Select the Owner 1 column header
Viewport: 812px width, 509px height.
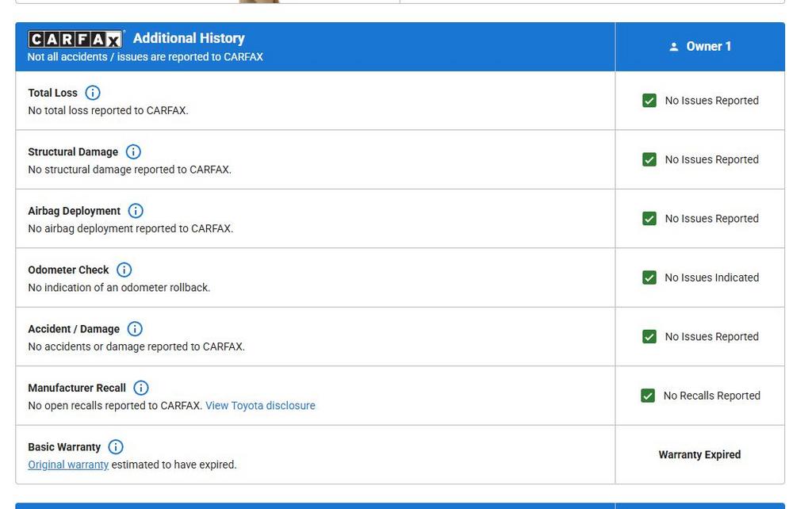[700, 47]
